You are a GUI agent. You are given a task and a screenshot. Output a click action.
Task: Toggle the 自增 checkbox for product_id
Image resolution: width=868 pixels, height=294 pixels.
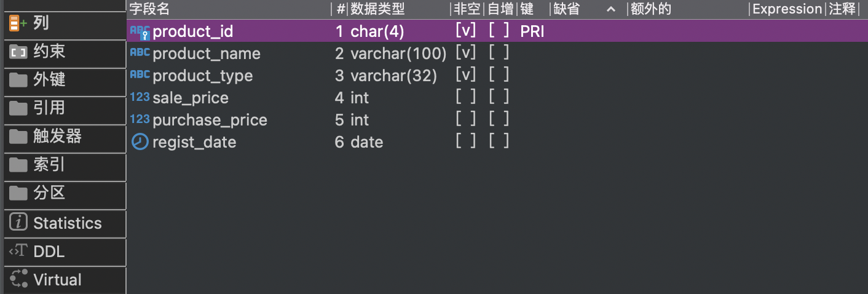point(499,31)
